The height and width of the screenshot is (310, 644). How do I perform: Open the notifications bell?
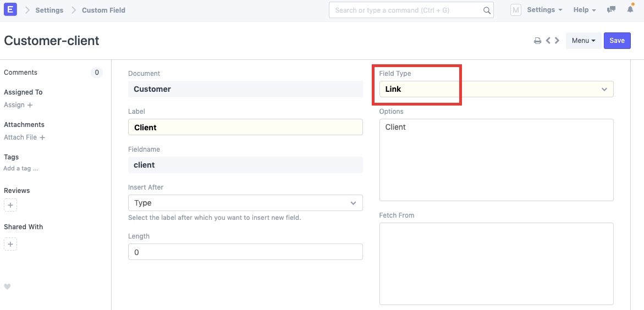click(630, 10)
